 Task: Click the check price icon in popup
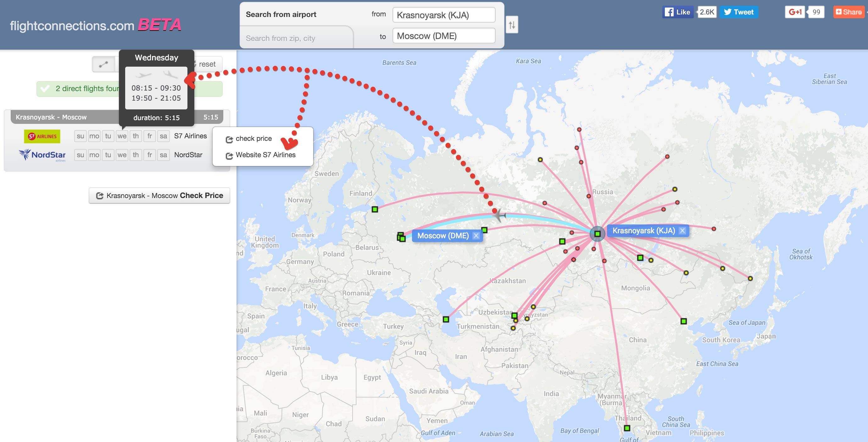[228, 138]
